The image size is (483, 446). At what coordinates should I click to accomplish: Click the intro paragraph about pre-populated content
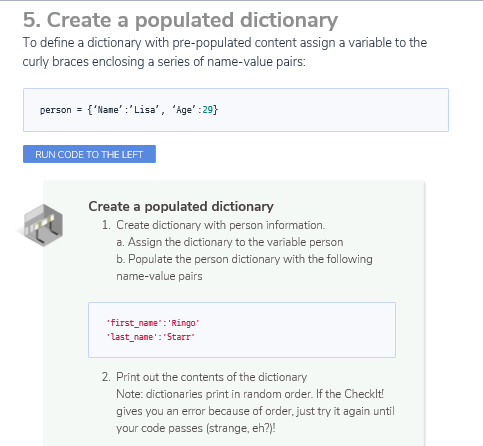(225, 52)
